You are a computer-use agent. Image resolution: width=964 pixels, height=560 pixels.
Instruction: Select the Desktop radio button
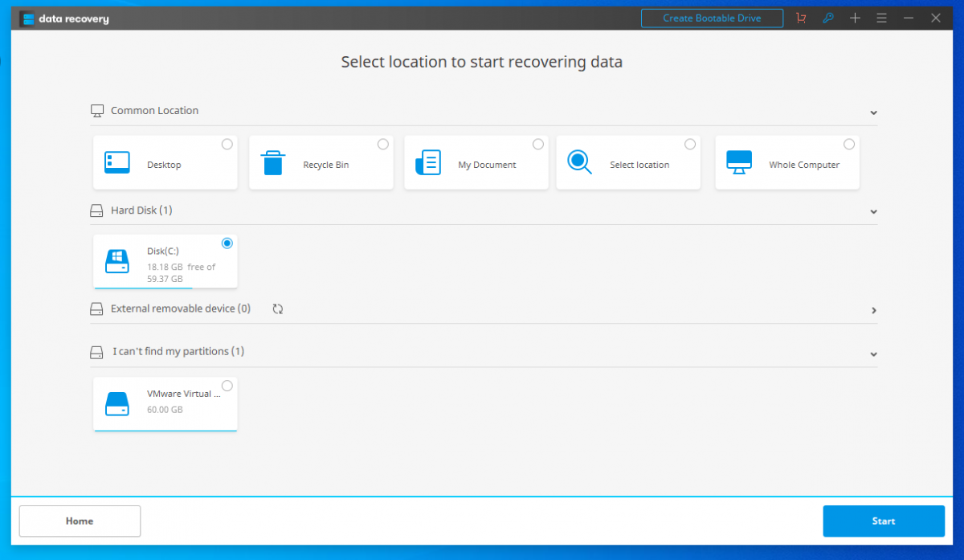227,145
